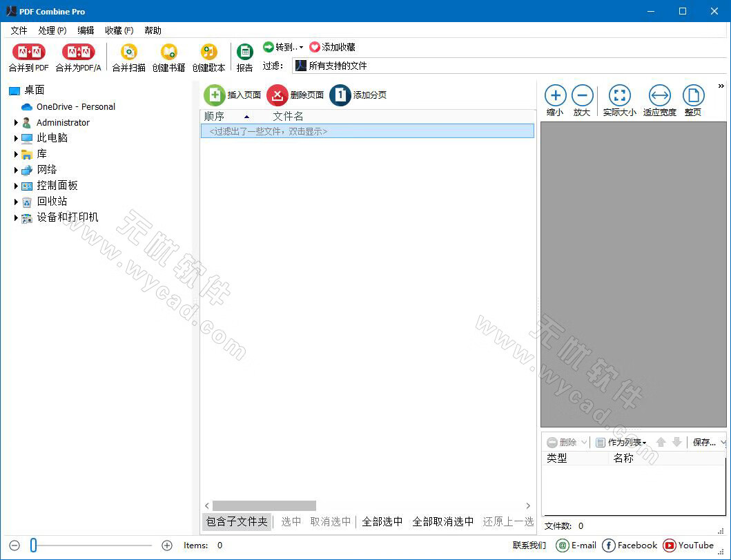This screenshot has height=560, width=731.
Task: Click the 文件名 column header
Action: [288, 116]
